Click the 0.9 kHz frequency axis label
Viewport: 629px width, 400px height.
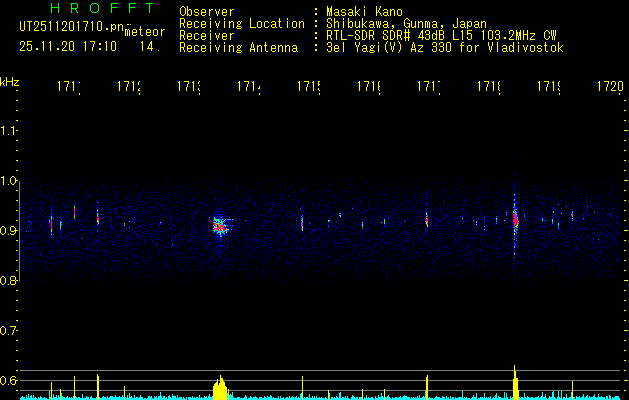tap(8, 231)
